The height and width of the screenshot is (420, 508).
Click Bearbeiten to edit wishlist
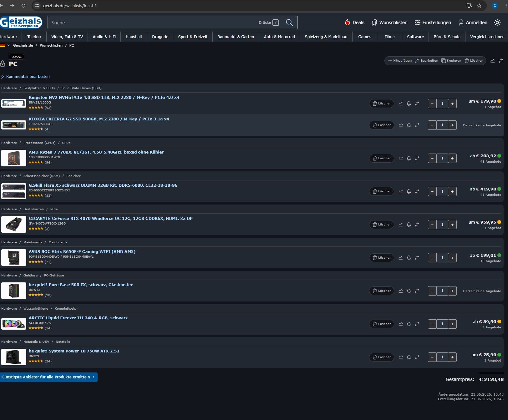(x=426, y=61)
